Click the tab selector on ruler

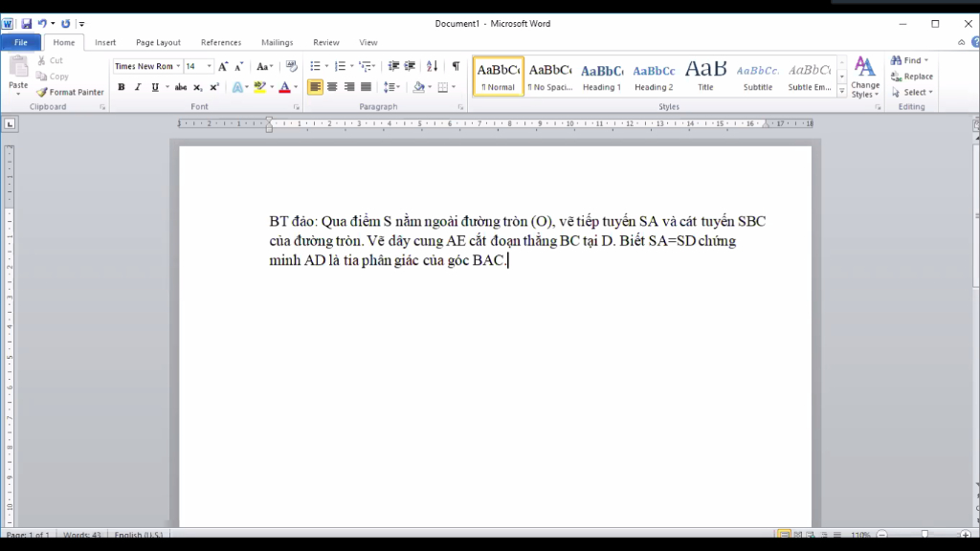click(x=10, y=124)
